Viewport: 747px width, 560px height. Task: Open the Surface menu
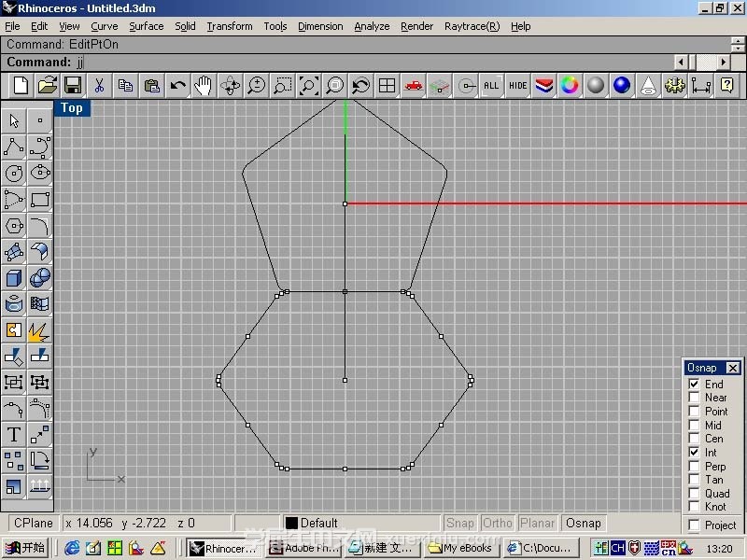(x=147, y=26)
